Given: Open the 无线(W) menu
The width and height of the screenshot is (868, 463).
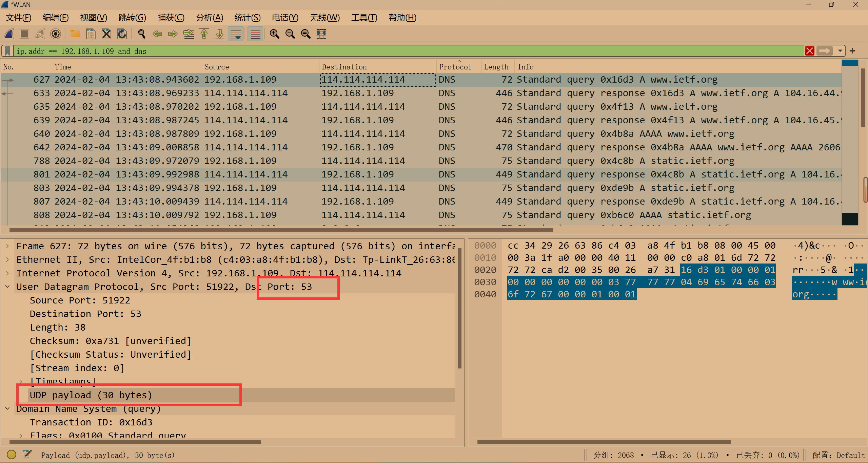Looking at the screenshot, I should pyautogui.click(x=325, y=18).
